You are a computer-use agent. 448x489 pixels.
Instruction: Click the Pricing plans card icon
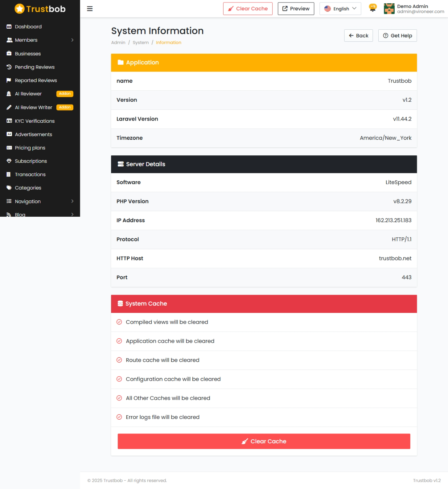[9, 148]
